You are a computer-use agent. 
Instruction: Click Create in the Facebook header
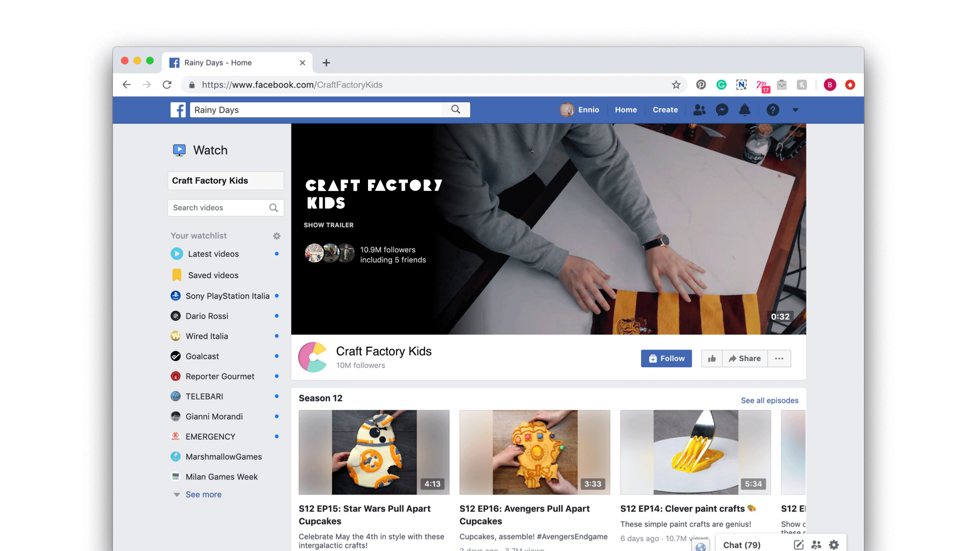tap(665, 110)
